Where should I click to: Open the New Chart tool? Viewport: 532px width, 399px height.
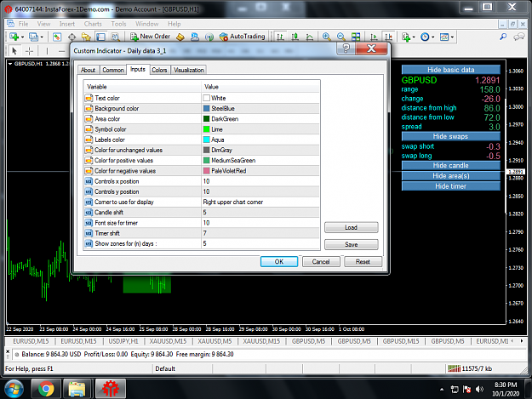(14, 37)
